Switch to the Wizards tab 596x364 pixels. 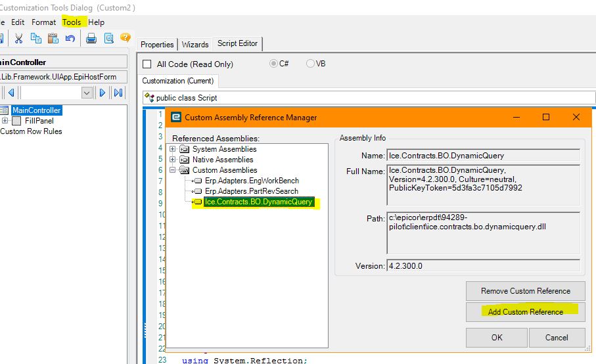click(195, 45)
